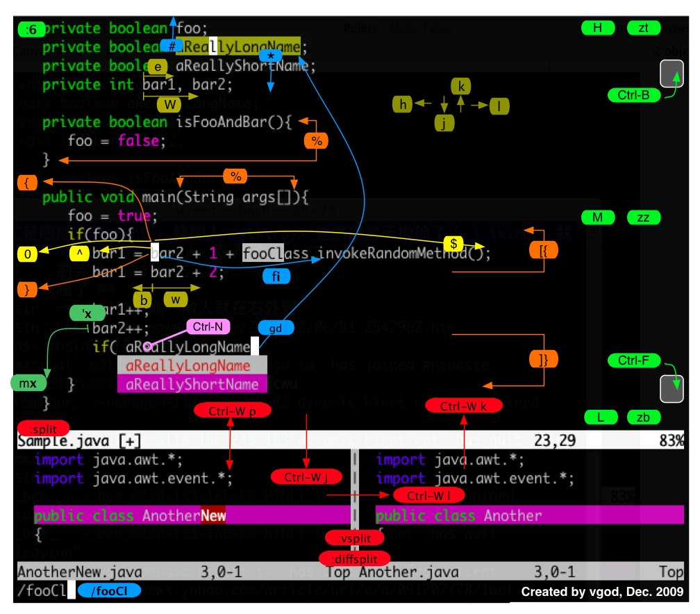The width and height of the screenshot is (700, 614).
Task: Click the olive b back-word badge
Action: [143, 300]
